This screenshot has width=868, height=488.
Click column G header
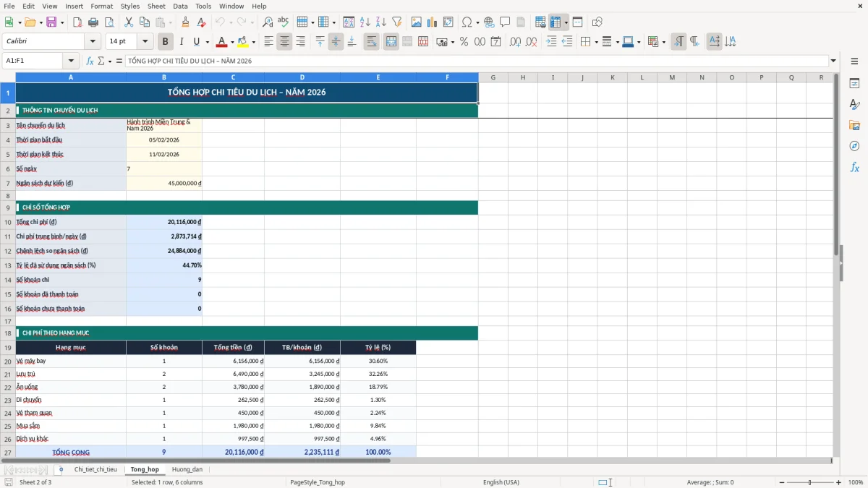(493, 77)
